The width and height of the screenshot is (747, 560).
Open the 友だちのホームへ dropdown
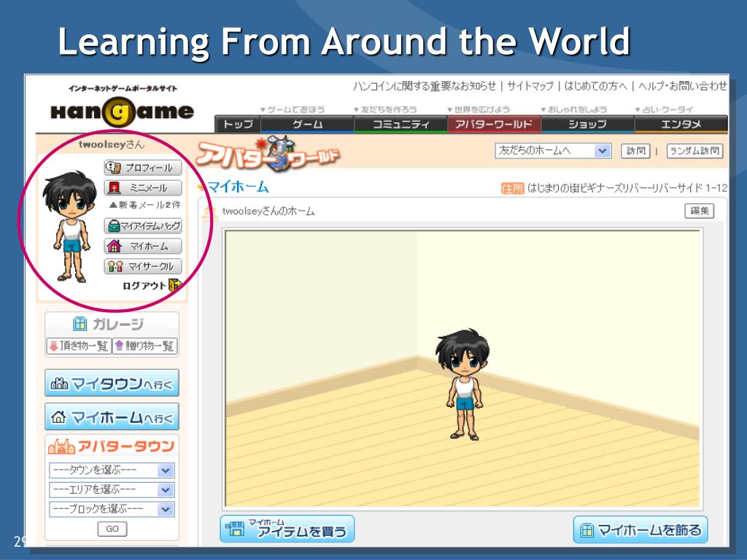coord(553,151)
